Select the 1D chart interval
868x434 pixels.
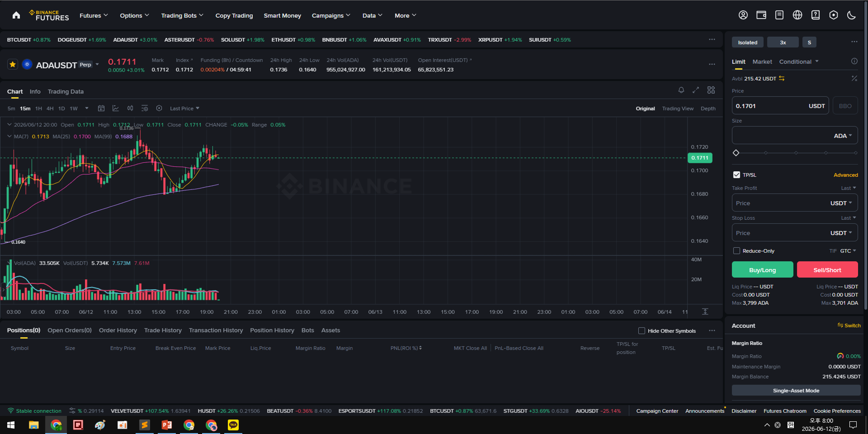click(62, 108)
